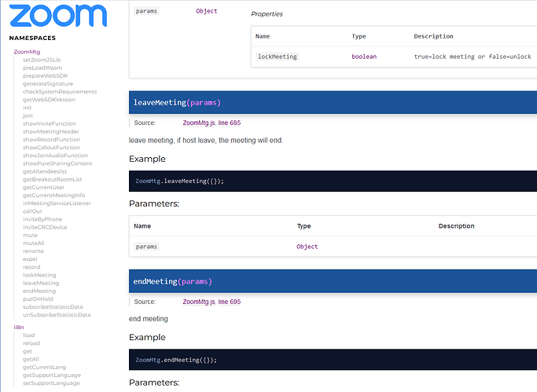The height and width of the screenshot is (392, 537).
Task: Click 'leave meeting, if host leave' description
Action: [x=206, y=141]
